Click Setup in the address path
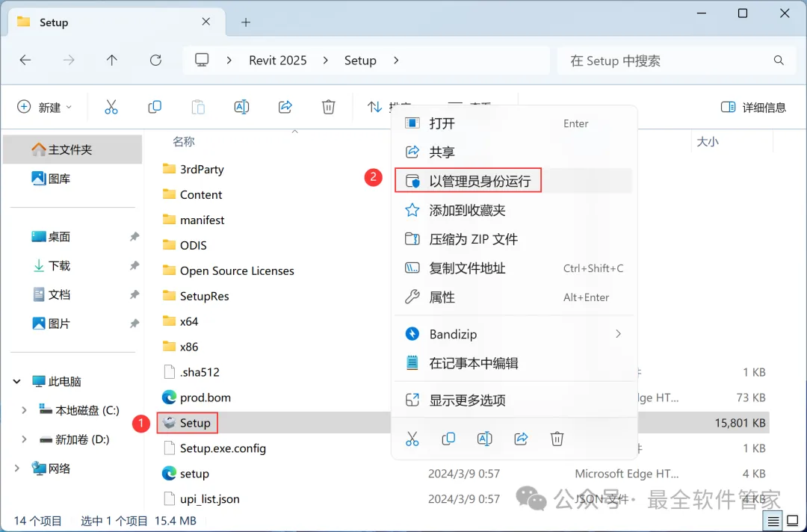 [360, 61]
